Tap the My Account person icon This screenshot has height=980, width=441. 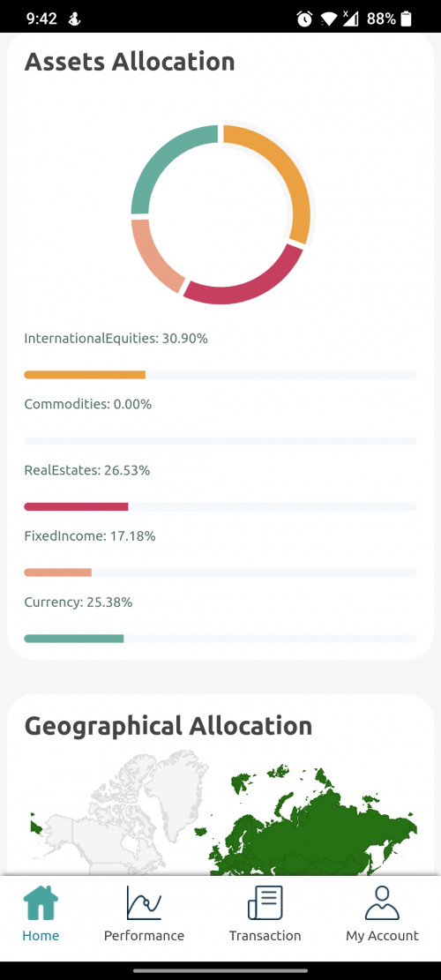[382, 902]
